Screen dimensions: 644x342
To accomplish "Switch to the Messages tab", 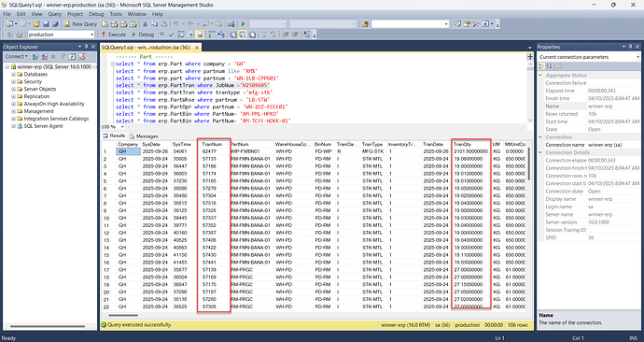I will [x=144, y=136].
